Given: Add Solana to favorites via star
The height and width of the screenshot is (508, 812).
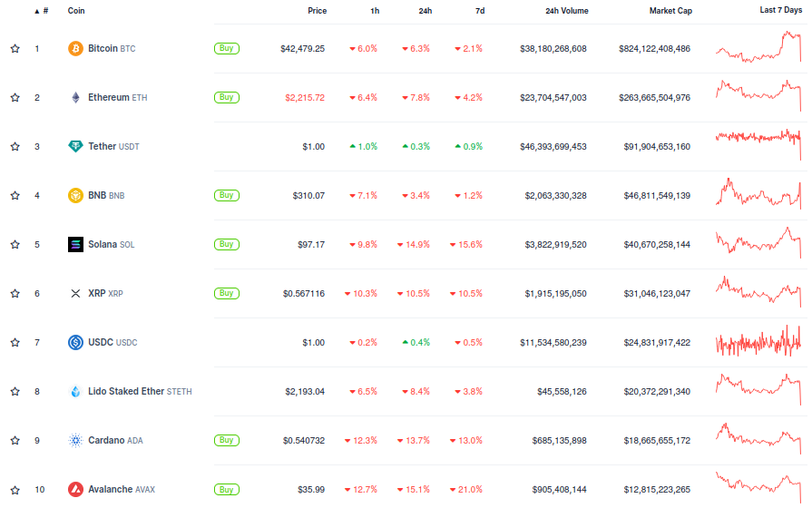Looking at the screenshot, I should point(15,244).
